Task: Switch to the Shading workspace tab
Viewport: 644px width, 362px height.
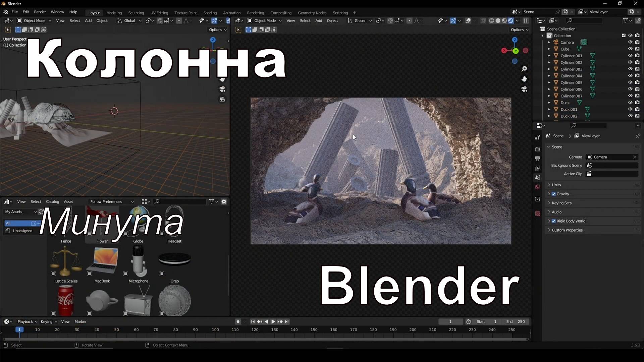Action: click(x=210, y=13)
